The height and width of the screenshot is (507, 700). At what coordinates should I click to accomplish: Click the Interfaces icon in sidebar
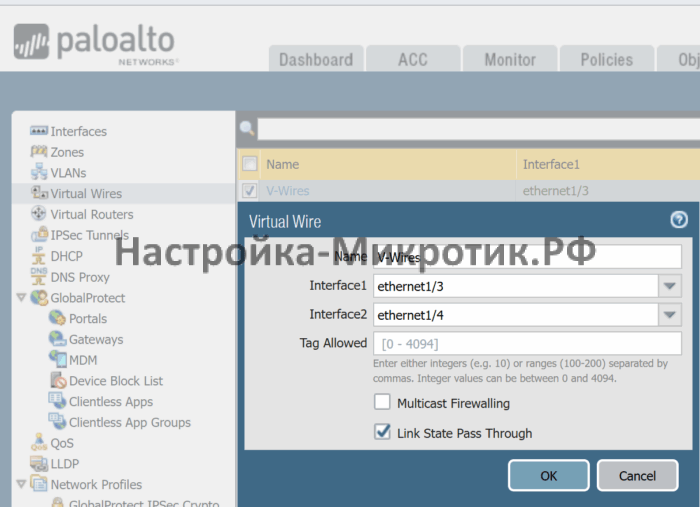(x=39, y=131)
